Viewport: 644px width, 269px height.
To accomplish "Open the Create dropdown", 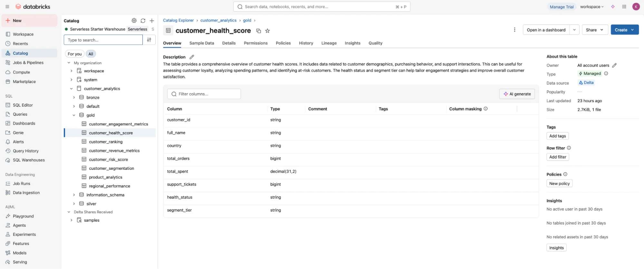I will coord(625,30).
